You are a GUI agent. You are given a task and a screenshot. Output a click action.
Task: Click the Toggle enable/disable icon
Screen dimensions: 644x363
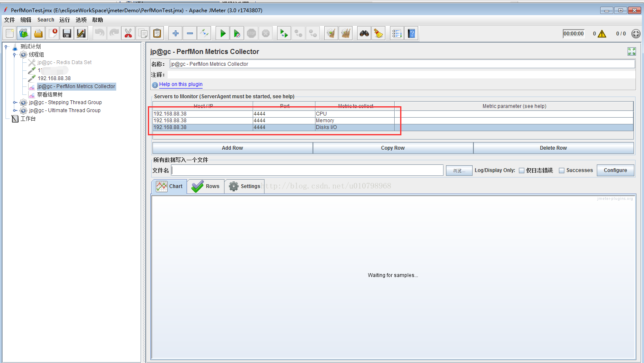click(x=204, y=33)
